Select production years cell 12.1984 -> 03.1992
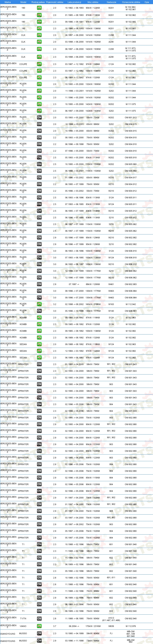Screen dimensions: 153x644 click(74, 351)
